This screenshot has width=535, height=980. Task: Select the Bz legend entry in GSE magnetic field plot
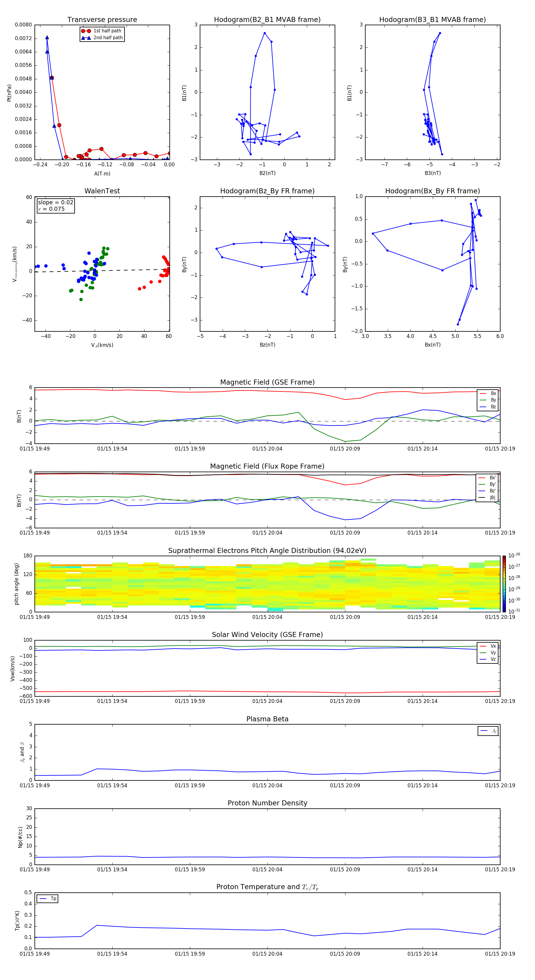[488, 407]
